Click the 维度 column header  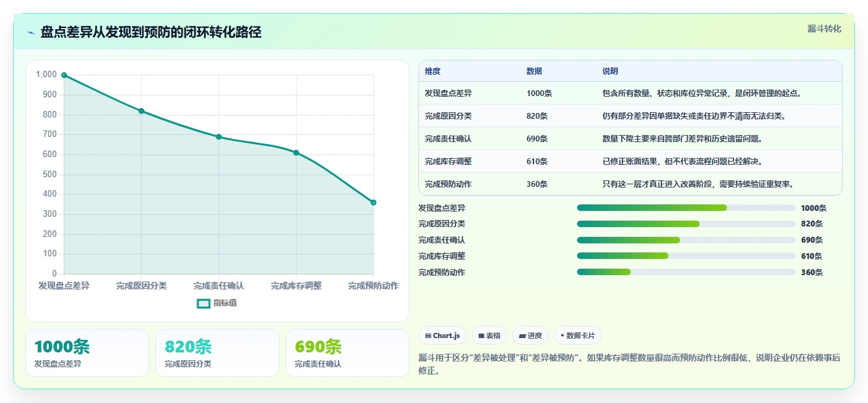pyautogui.click(x=433, y=71)
